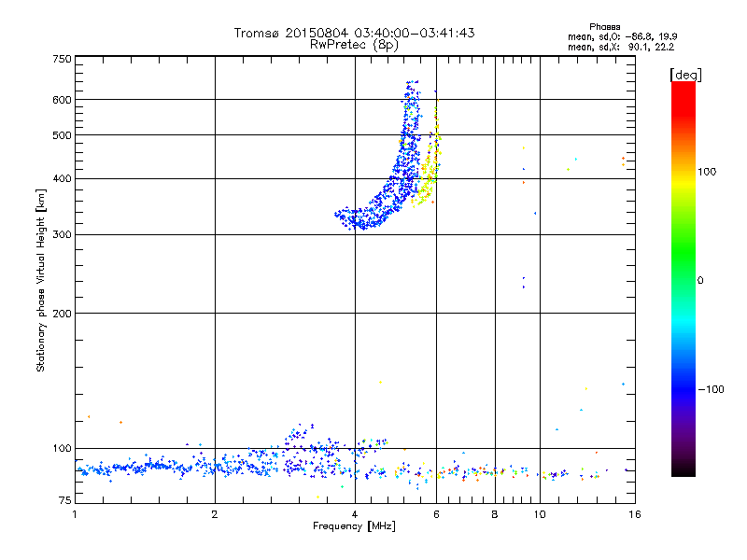Click the x-axis tick label '10'
This screenshot has width=747, height=560.
tap(540, 514)
